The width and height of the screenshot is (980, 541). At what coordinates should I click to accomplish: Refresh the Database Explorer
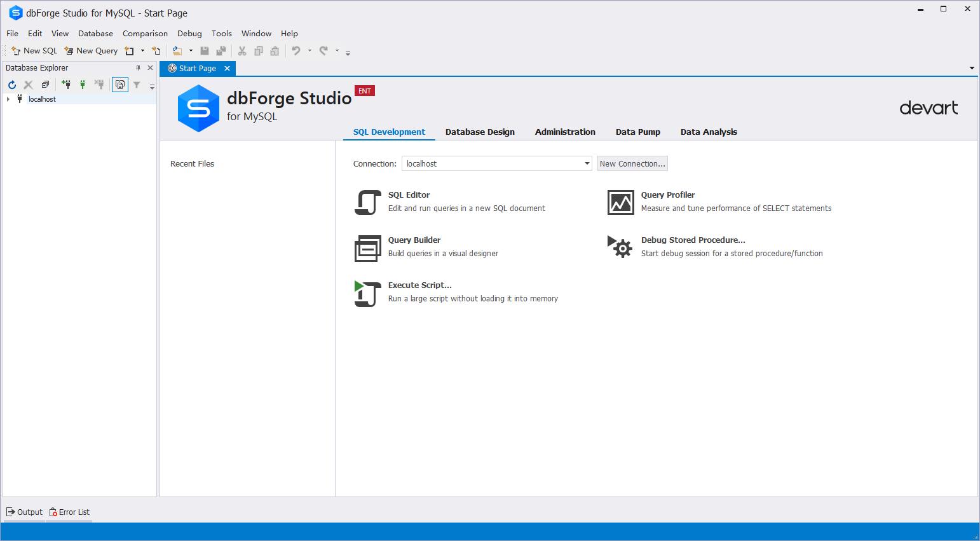click(11, 84)
